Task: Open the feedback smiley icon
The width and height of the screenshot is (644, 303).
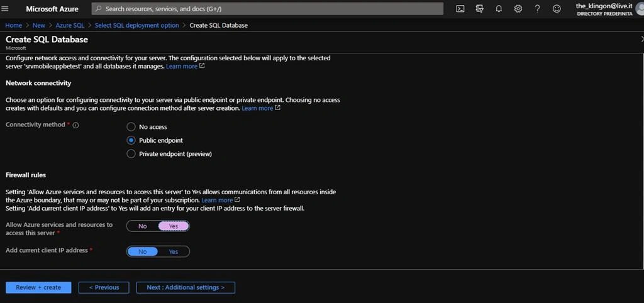Action: pos(557,9)
